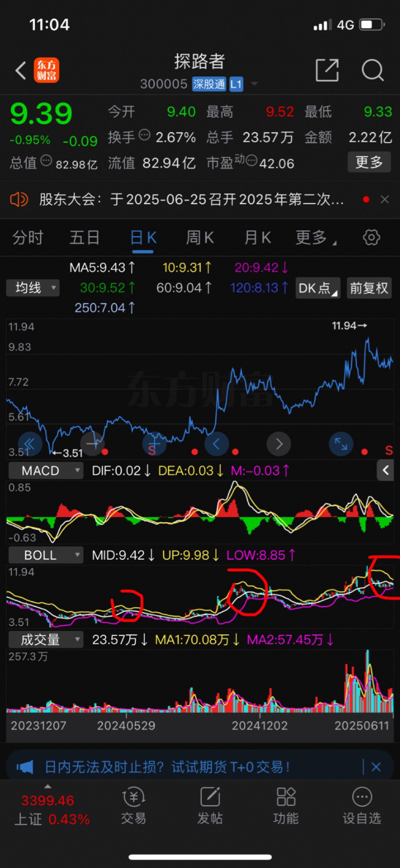Dismiss the announcement with the X
400x868 pixels.
(x=385, y=199)
